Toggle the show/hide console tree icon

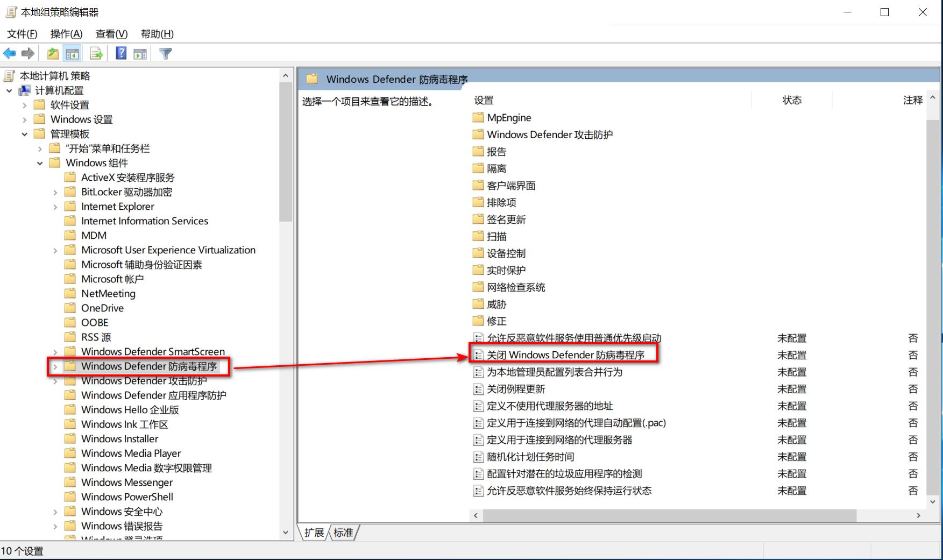pyautogui.click(x=72, y=54)
